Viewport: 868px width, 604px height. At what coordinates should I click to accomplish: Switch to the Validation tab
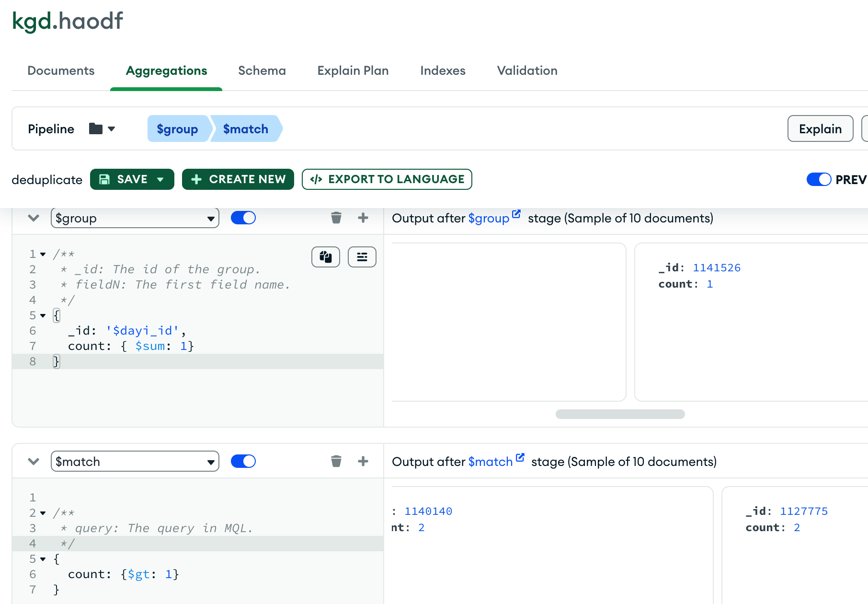tap(527, 71)
